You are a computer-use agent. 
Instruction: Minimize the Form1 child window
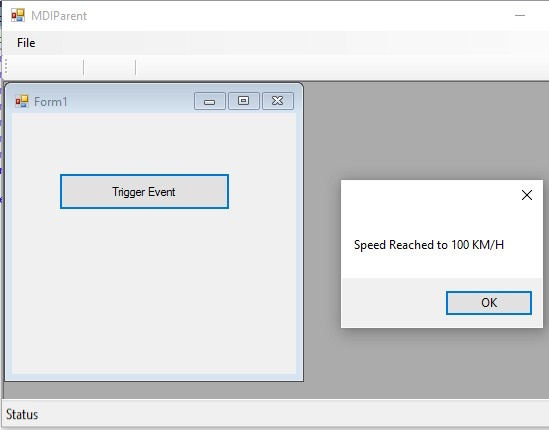pos(210,101)
